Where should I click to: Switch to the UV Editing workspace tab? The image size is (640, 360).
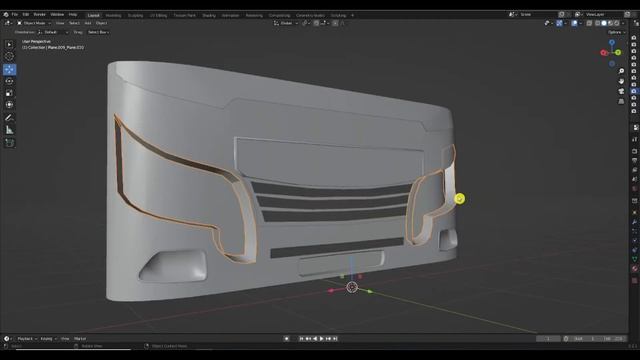click(158, 16)
